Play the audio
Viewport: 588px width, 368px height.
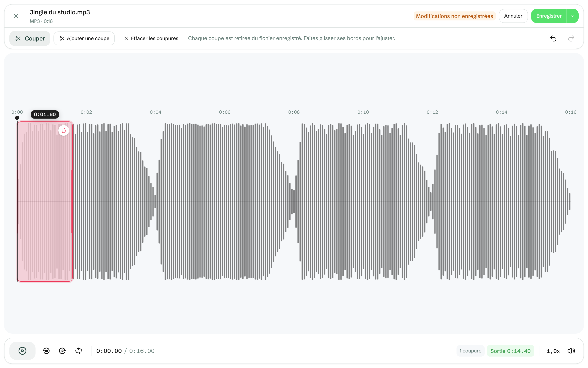[22, 351]
